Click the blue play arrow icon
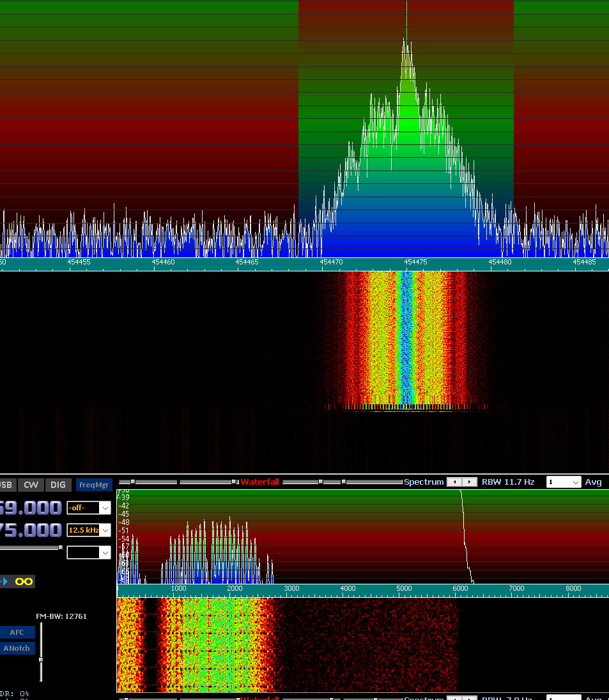609x700 pixels. [x=5, y=581]
